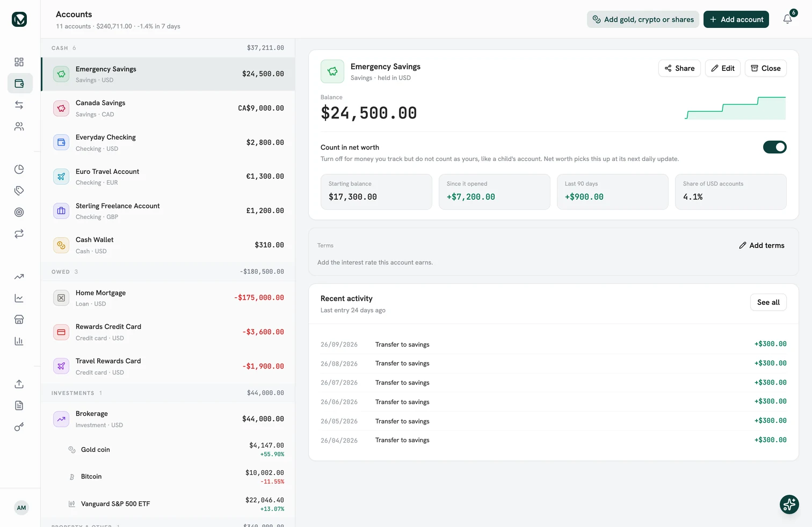Screen dimensions: 812x527
Task: Open the Gold coin holding
Action: click(168, 450)
